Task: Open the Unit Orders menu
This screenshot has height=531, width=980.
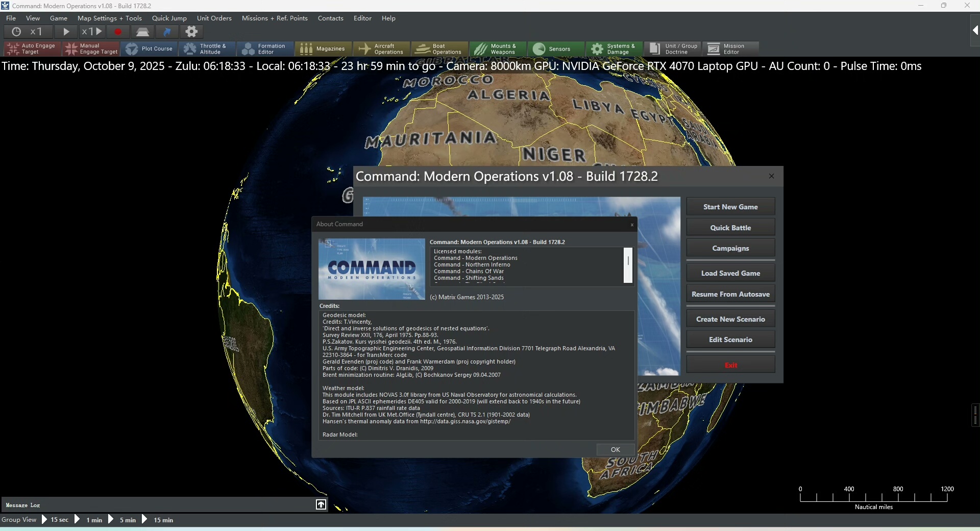Action: click(214, 18)
